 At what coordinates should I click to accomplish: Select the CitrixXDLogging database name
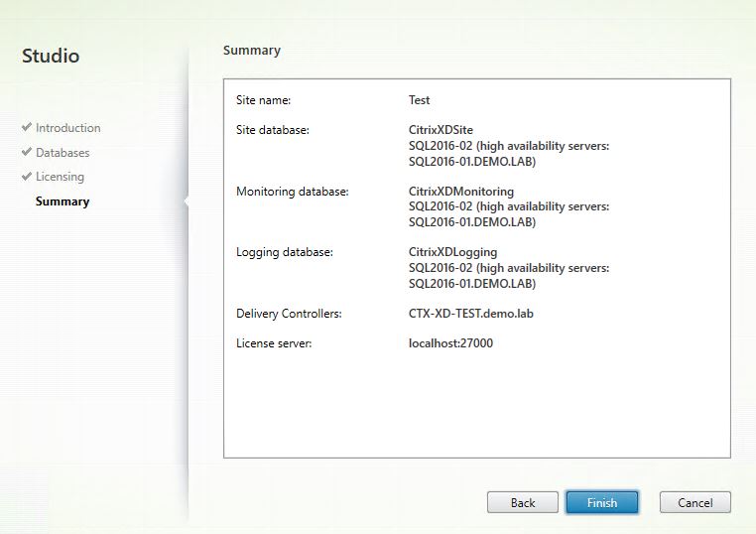pyautogui.click(x=452, y=252)
